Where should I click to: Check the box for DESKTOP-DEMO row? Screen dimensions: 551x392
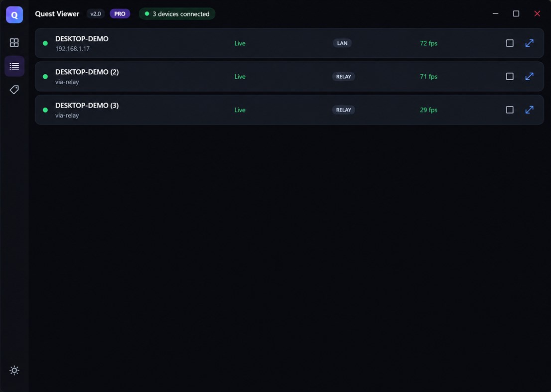[x=510, y=43]
